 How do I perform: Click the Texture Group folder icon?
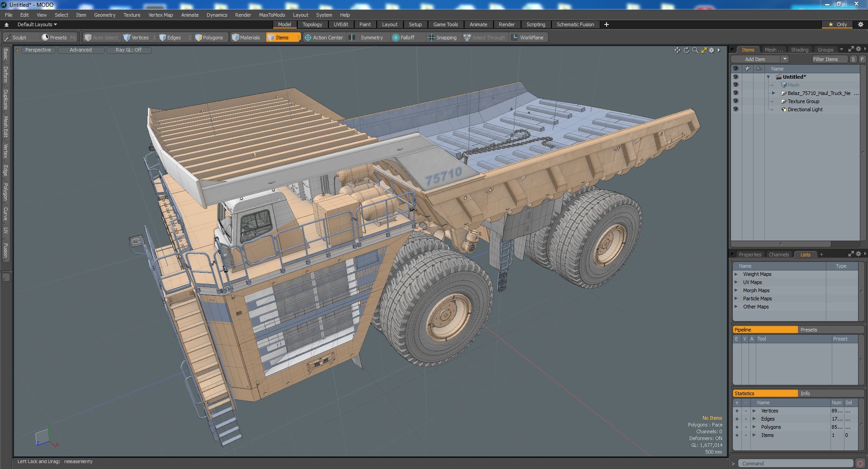click(x=784, y=101)
